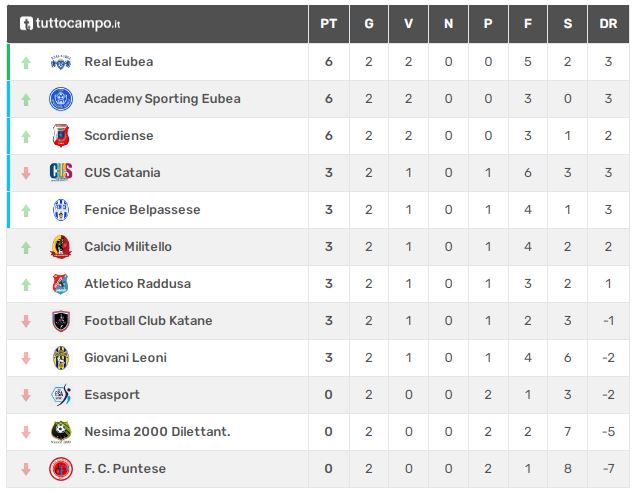
Task: Click the Football Club Katane crest
Action: [x=61, y=321]
